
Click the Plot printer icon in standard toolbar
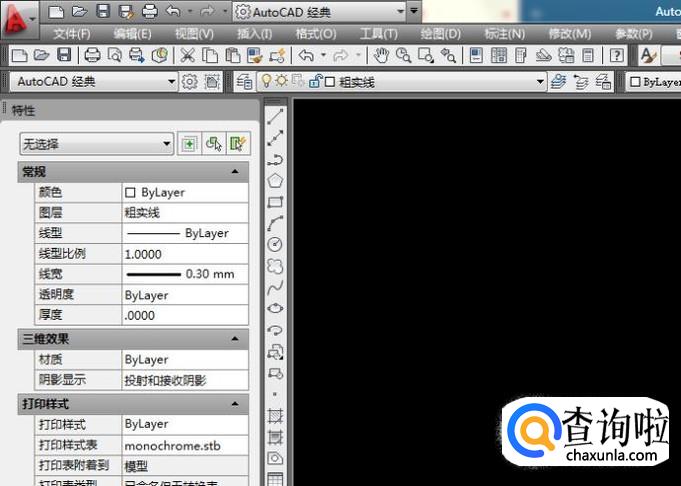point(93,55)
